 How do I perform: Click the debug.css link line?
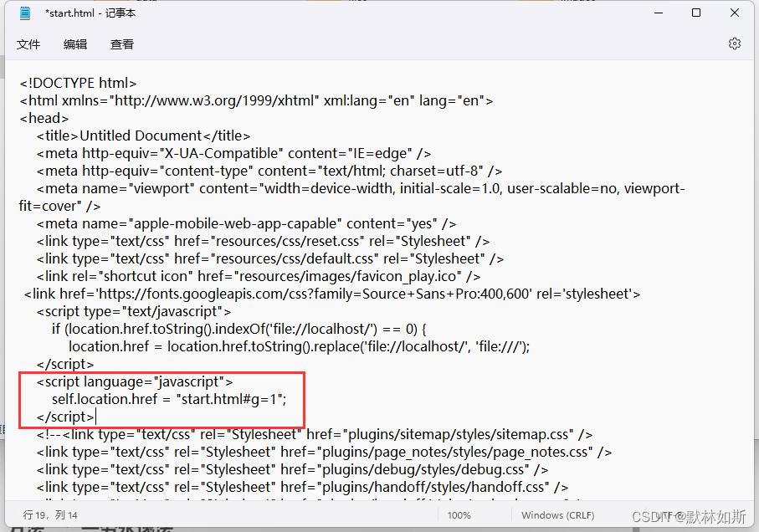(292, 469)
